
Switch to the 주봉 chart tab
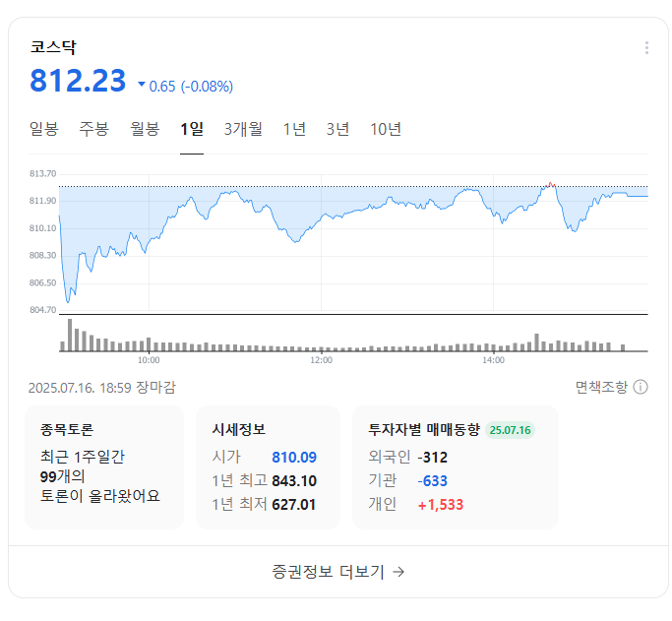pos(93,129)
